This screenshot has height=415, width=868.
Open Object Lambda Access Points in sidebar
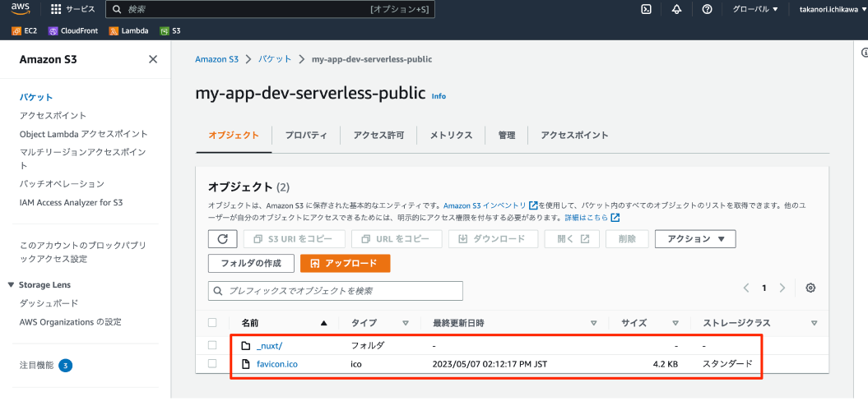tap(84, 134)
